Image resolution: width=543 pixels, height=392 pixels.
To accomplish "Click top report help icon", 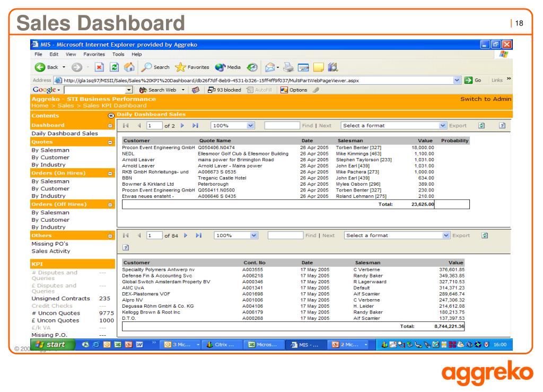I will pyautogui.click(x=502, y=125).
